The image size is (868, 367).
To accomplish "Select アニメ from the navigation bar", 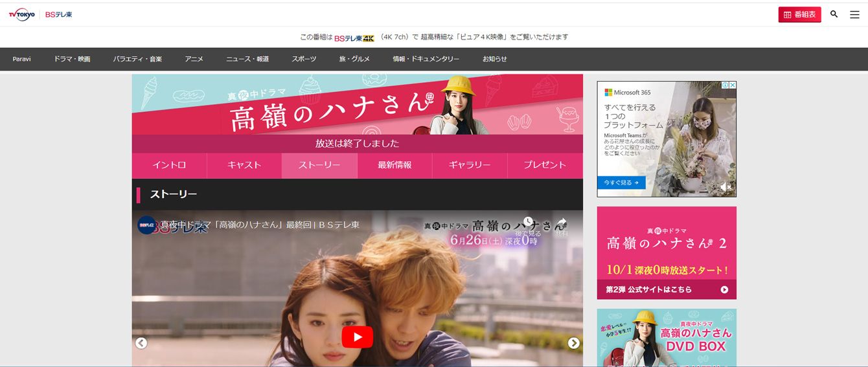I will pos(194,59).
